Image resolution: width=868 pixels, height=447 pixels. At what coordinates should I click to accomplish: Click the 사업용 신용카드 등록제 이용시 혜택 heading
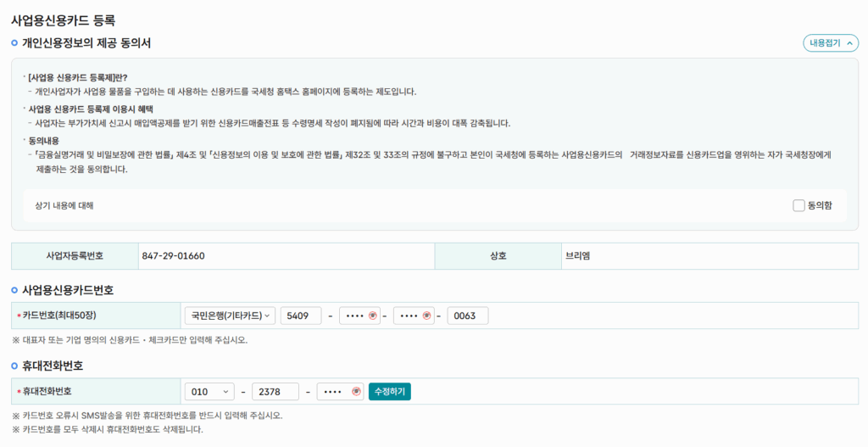[x=91, y=109]
